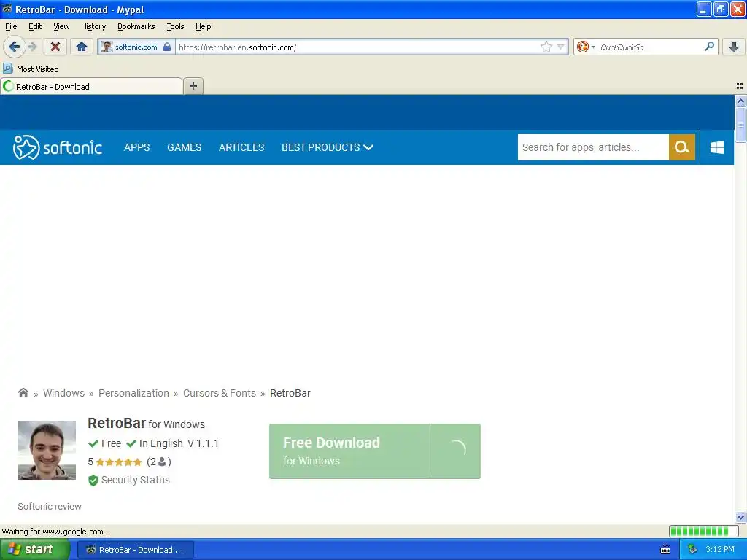Click the version V 1.1.1 label
The width and height of the screenshot is (747, 560).
click(x=203, y=443)
